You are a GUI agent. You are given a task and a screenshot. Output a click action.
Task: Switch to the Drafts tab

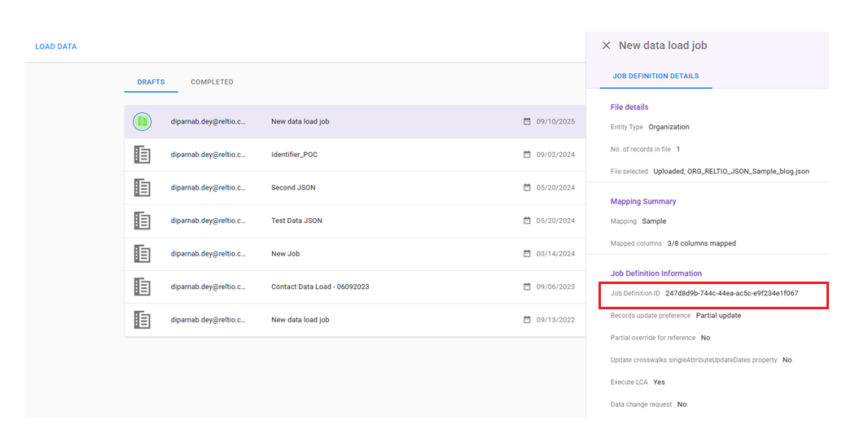pyautogui.click(x=151, y=82)
